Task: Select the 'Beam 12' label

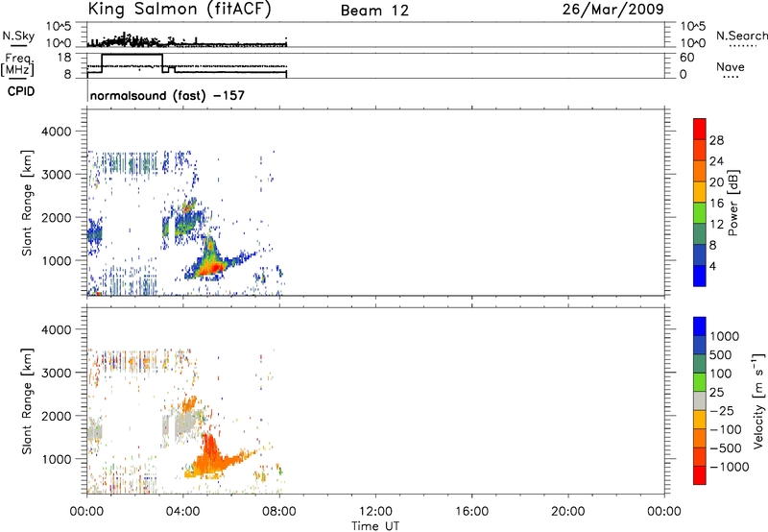Action: (374, 11)
